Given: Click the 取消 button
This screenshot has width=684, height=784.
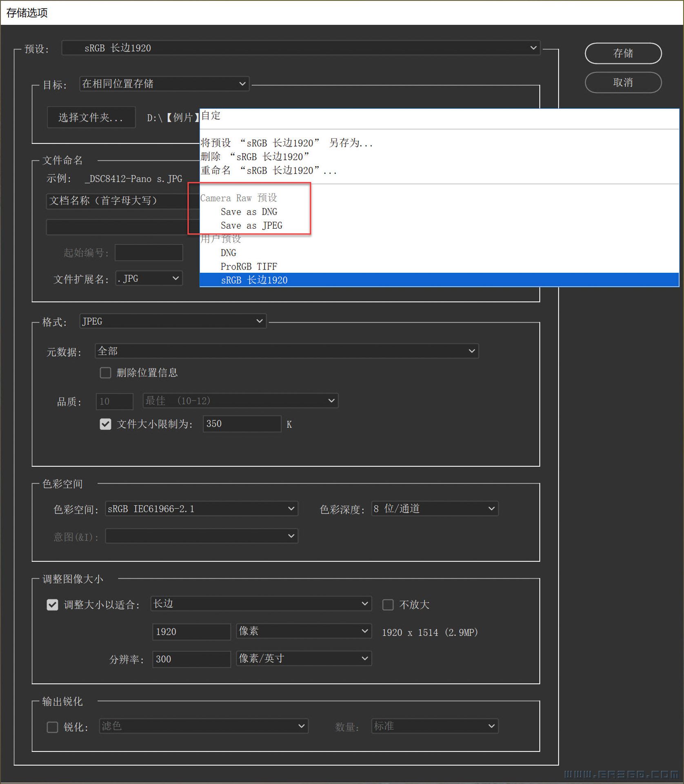Looking at the screenshot, I should point(623,82).
